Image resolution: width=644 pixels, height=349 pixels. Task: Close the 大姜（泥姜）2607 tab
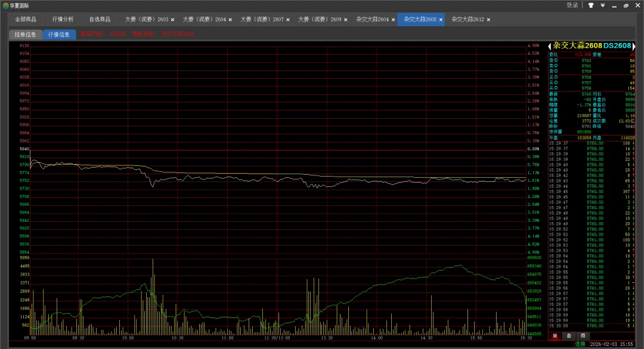(x=288, y=20)
